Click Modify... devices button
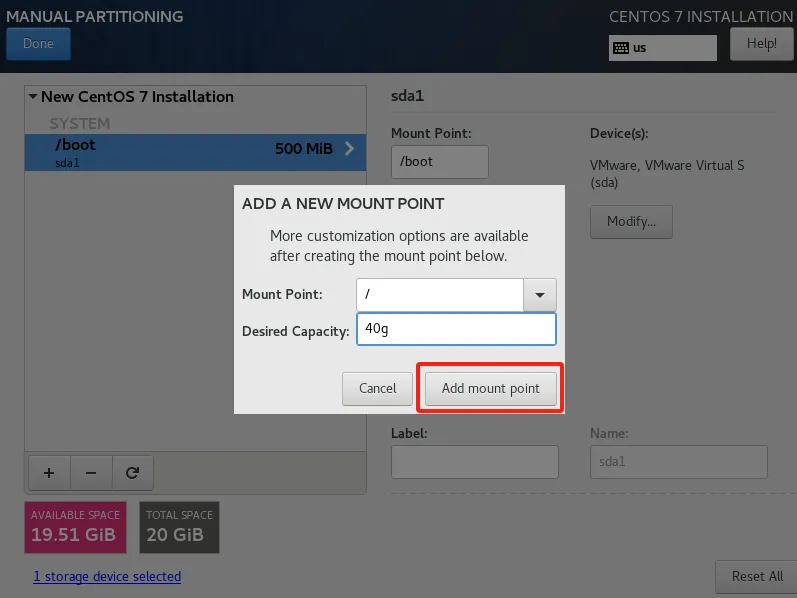797x598 pixels. 631,222
